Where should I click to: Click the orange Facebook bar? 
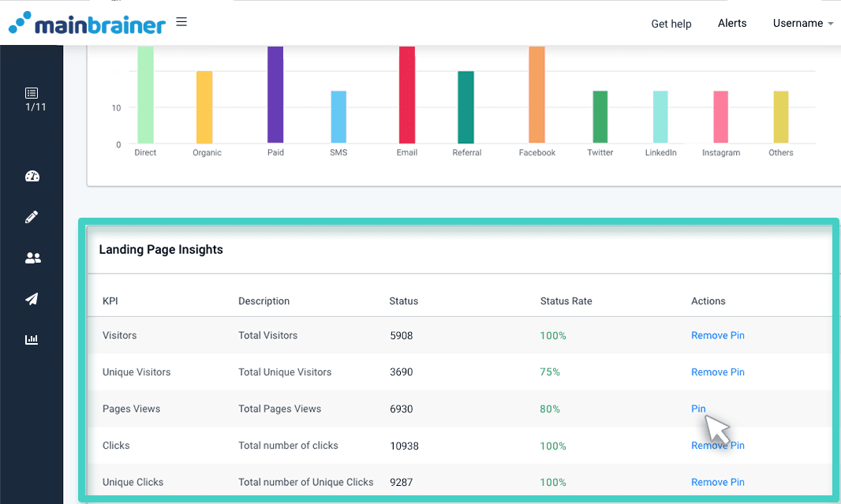coord(537,95)
